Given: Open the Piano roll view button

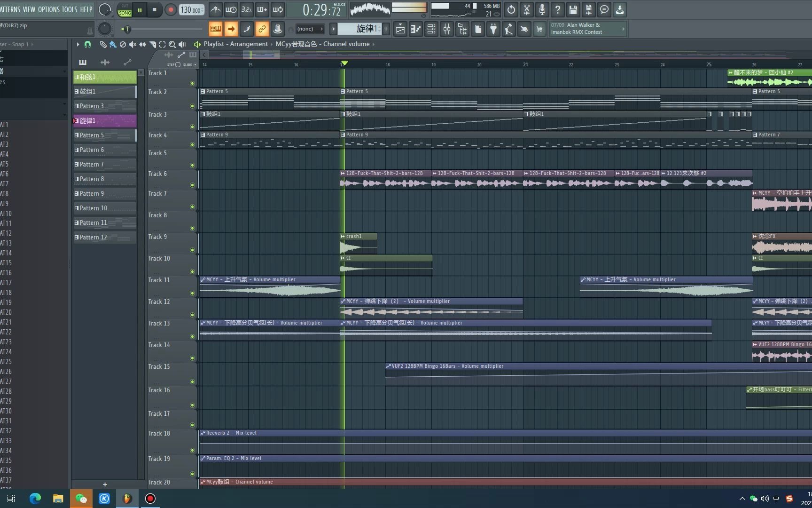Looking at the screenshot, I should (415, 29).
